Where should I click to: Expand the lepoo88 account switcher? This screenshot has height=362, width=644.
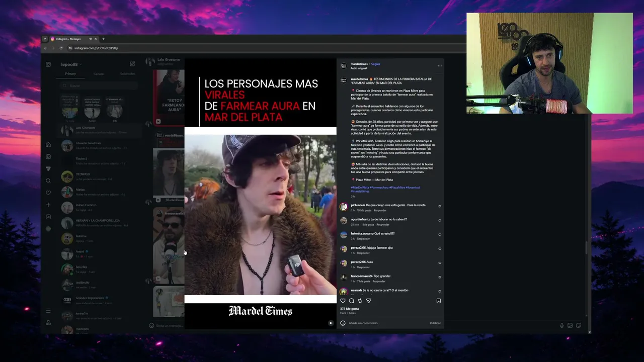(x=70, y=64)
